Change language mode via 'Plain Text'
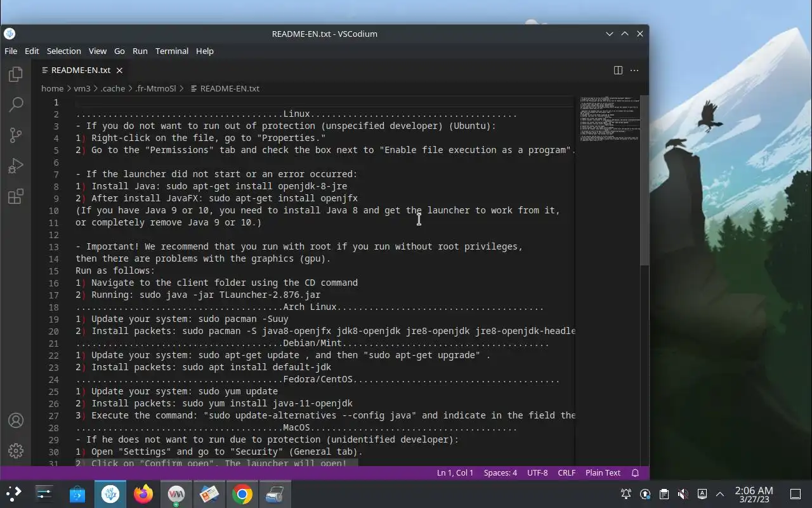The image size is (812, 508). click(603, 473)
